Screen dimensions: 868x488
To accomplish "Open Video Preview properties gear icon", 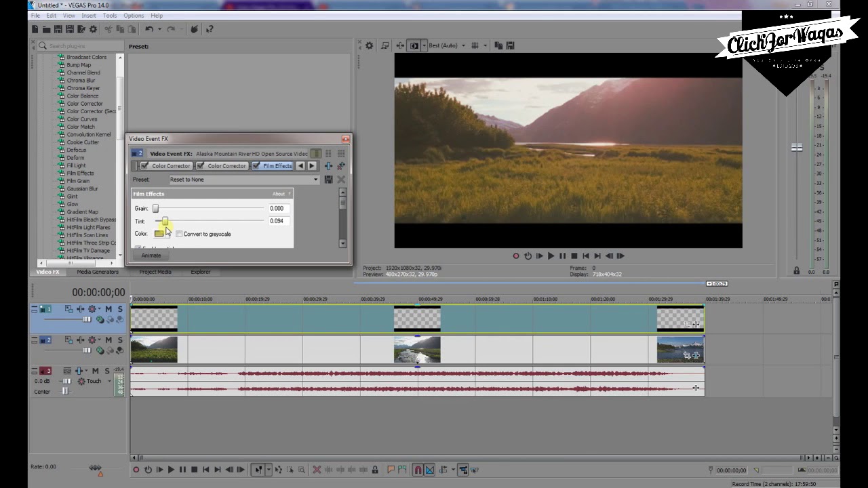I will click(370, 45).
